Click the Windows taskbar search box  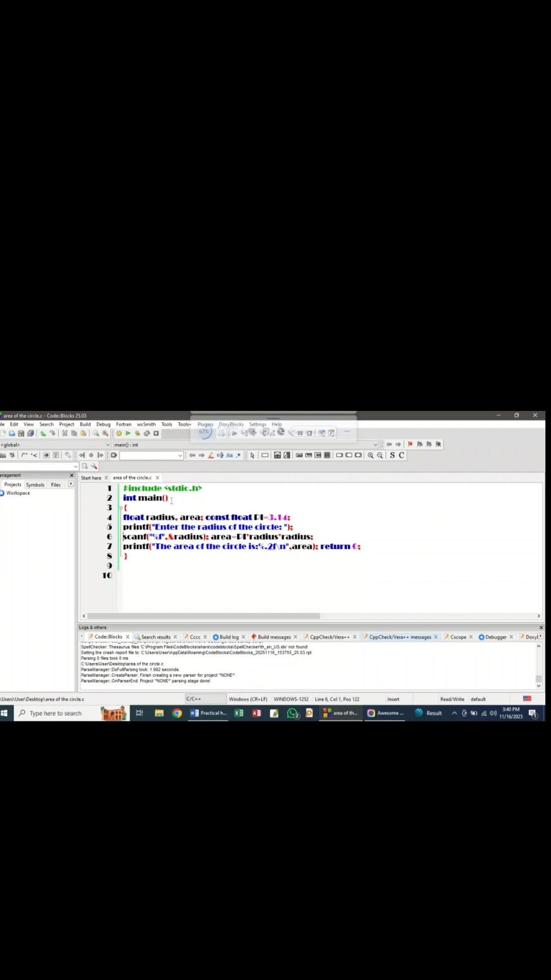click(x=55, y=713)
